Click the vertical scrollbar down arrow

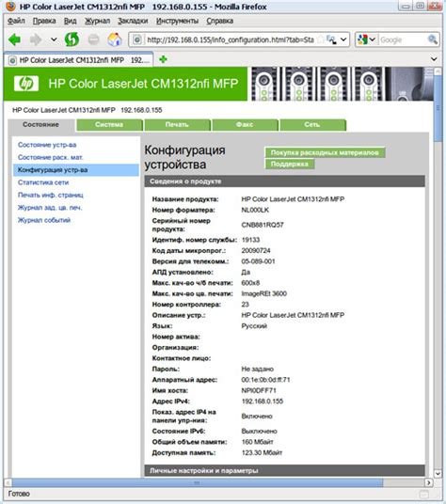click(438, 474)
